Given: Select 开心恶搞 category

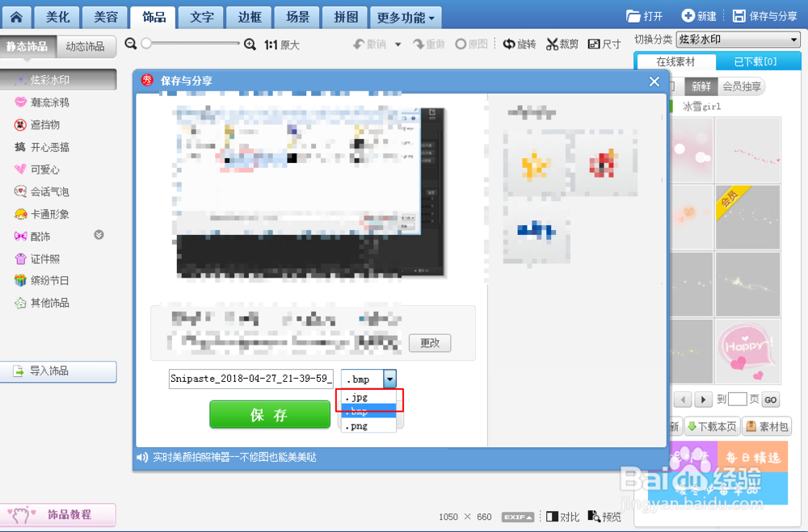Looking at the screenshot, I should pos(42,147).
